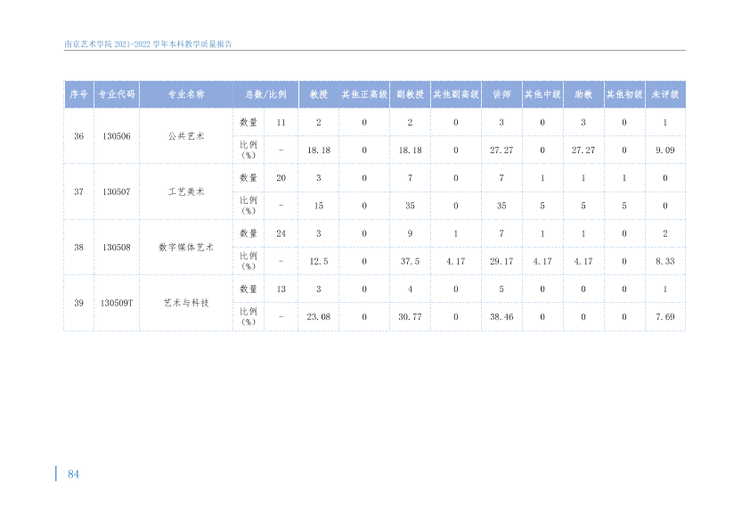Click the 数字媒体艺术 major name cell
Image resolution: width=750 pixels, height=530 pixels.
pyautogui.click(x=186, y=247)
